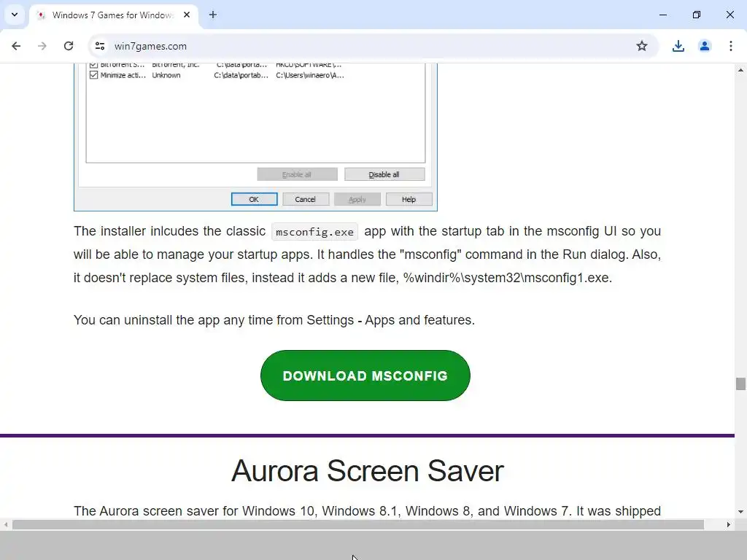747x560 pixels.
Task: Open the tab search dropdown arrow
Action: (15, 15)
